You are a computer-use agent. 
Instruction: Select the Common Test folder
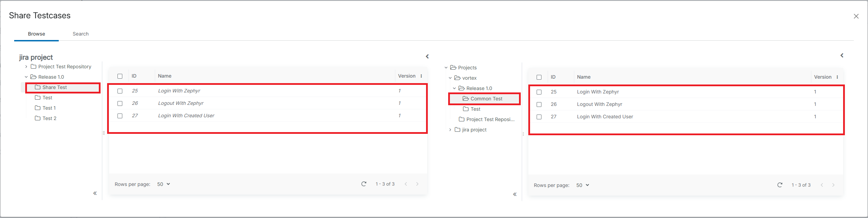[486, 99]
